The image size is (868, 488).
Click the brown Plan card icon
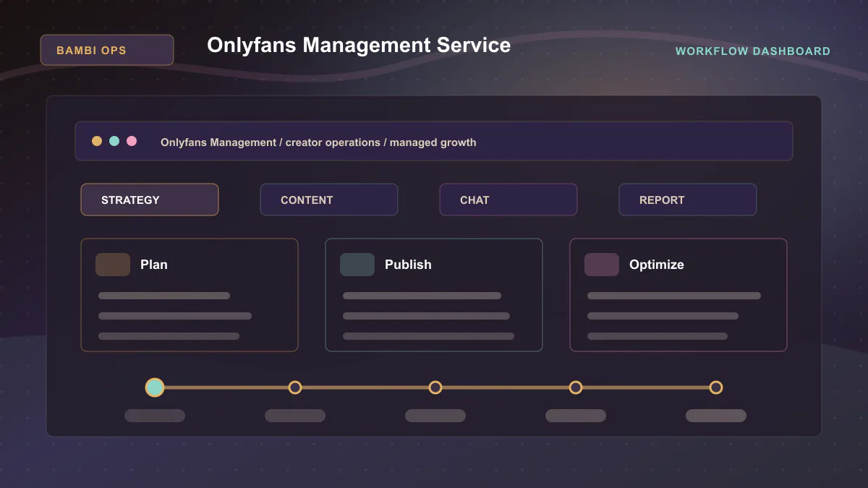[x=113, y=265]
